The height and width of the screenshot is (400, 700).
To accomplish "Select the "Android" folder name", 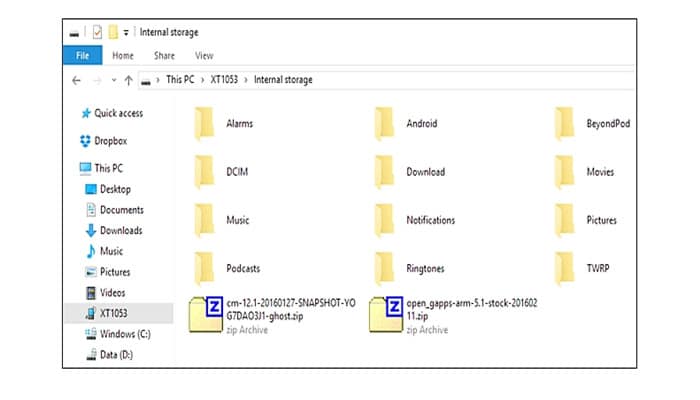I will tap(421, 124).
